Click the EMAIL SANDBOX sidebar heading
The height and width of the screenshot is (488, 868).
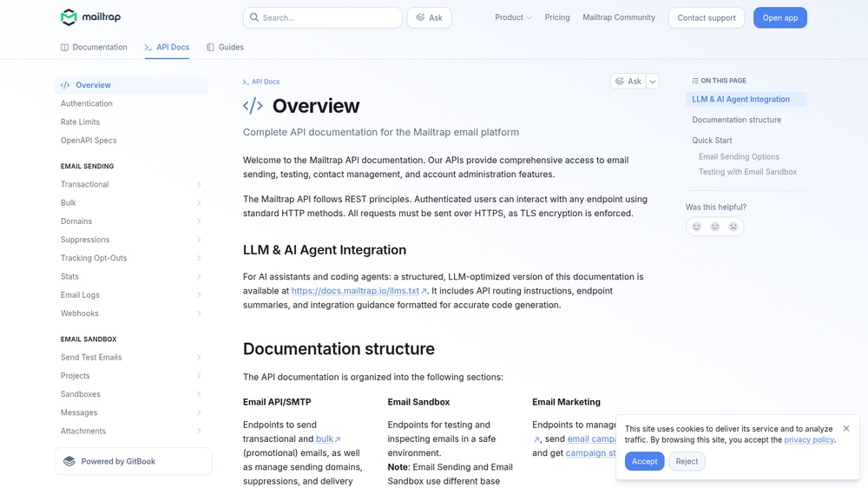point(89,339)
